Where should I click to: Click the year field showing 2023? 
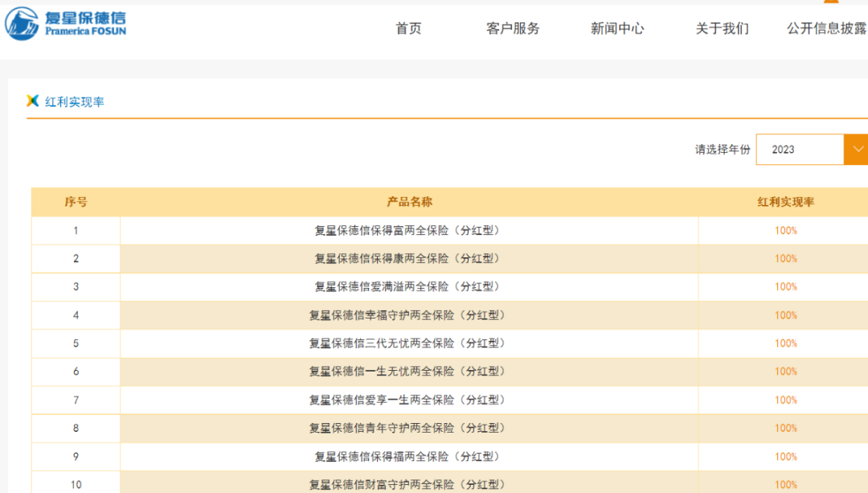pos(800,150)
